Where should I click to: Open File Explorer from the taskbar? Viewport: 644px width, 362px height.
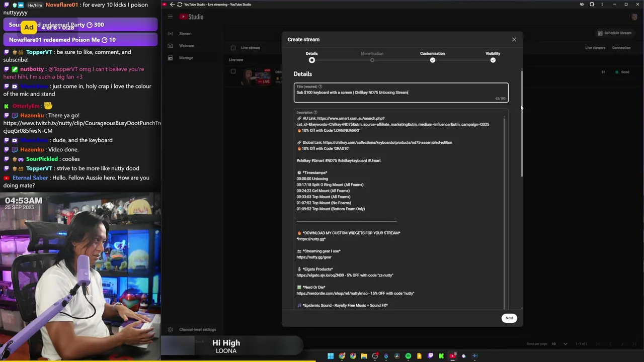pyautogui.click(x=364, y=356)
